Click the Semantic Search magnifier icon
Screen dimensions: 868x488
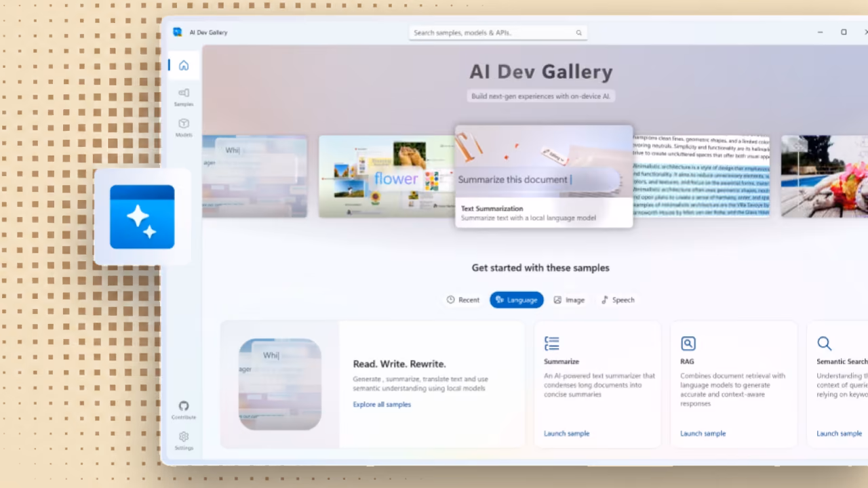(x=824, y=344)
